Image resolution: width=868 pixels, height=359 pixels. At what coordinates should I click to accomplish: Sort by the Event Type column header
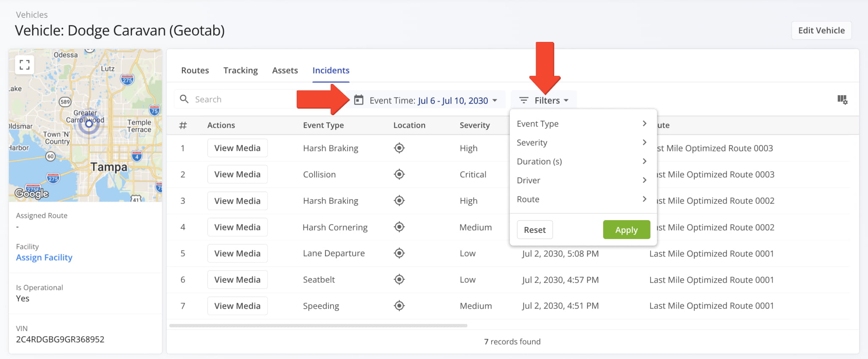[323, 125]
